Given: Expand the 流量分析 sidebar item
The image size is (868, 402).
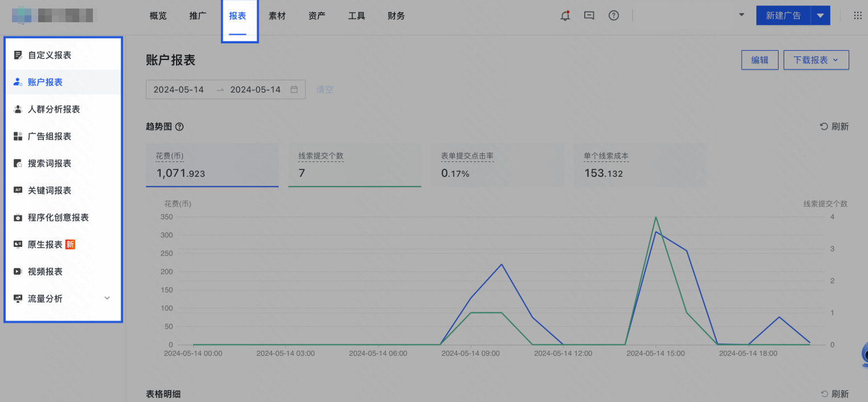Looking at the screenshot, I should 107,298.
